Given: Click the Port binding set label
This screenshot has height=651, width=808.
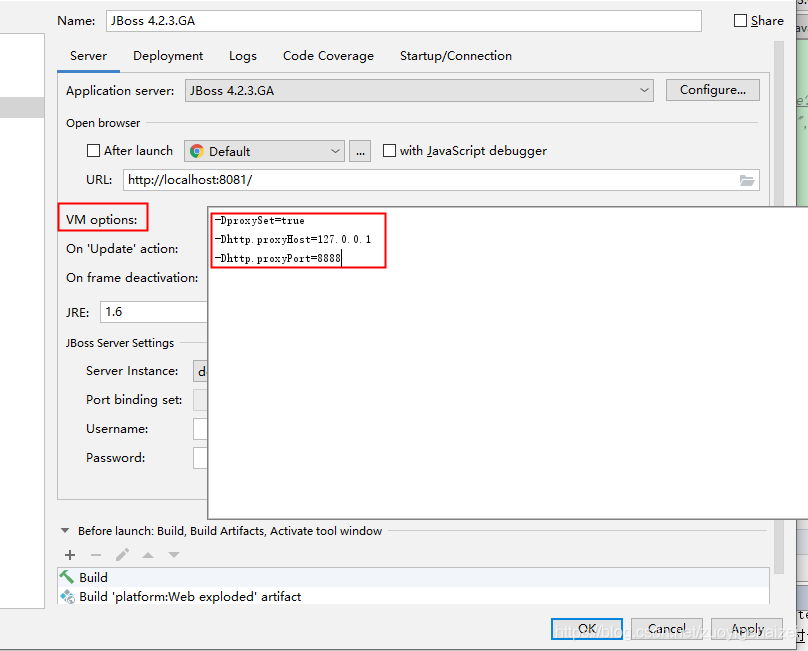Looking at the screenshot, I should point(134,399).
